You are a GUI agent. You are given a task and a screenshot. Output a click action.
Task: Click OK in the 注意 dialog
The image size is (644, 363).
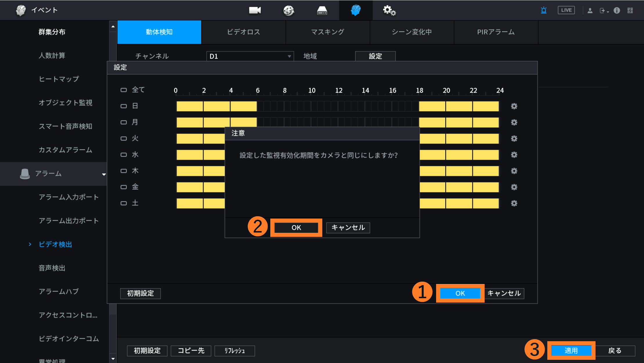coord(296,228)
